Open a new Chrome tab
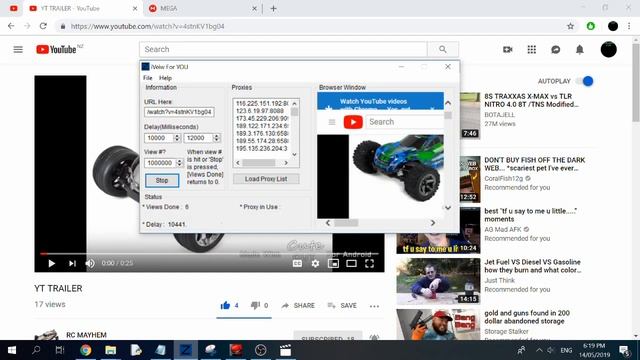The height and width of the screenshot is (360, 640). pos(273,9)
